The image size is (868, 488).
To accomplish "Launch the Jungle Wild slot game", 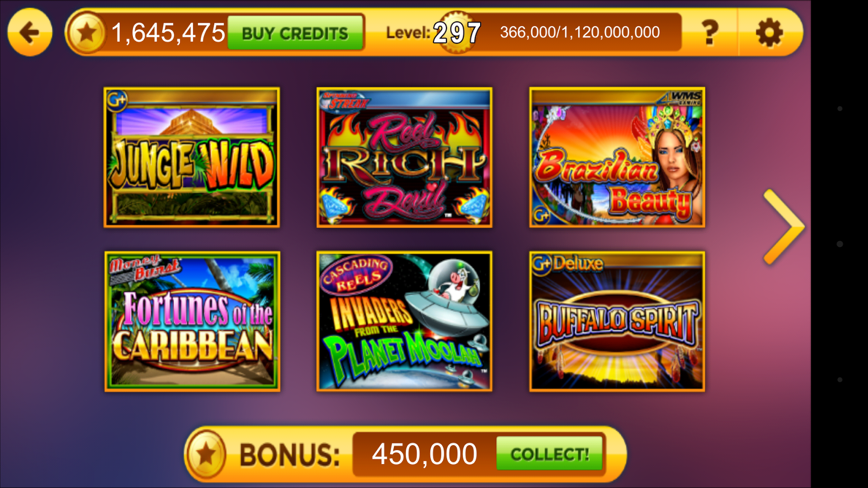I will [192, 157].
